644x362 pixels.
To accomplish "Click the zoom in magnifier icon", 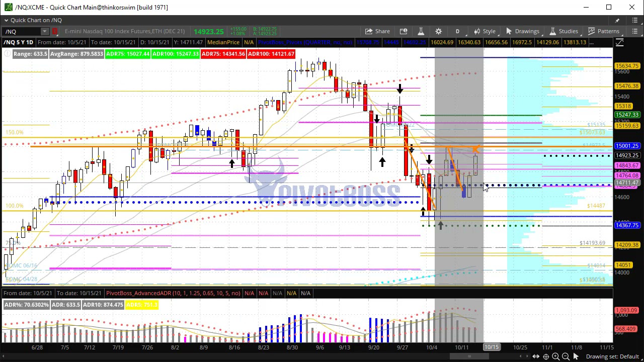I will pos(555,356).
